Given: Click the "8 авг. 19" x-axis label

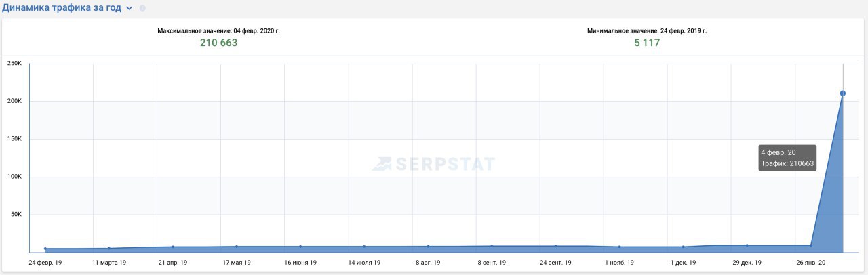Looking at the screenshot, I should click(x=428, y=262).
